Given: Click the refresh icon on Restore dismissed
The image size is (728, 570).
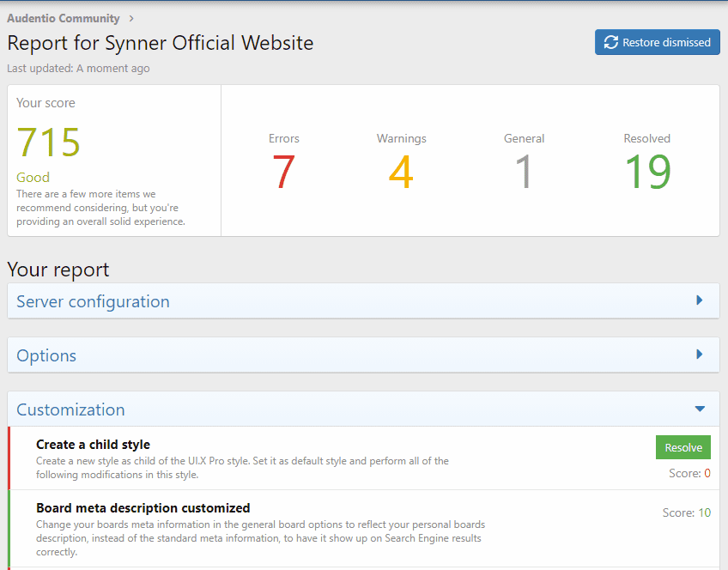Looking at the screenshot, I should [x=610, y=42].
